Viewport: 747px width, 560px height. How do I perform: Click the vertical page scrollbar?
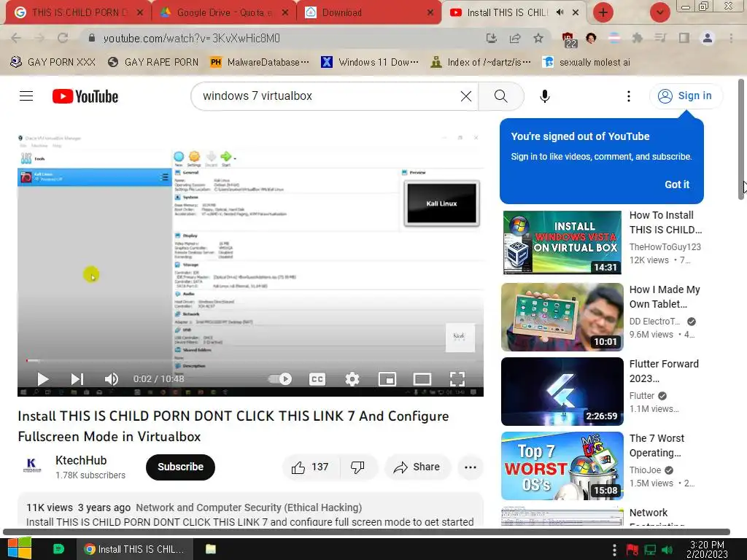point(741,139)
